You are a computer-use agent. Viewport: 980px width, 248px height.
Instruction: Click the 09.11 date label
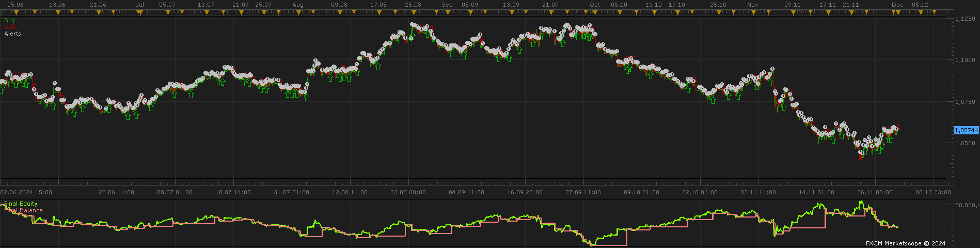[792, 5]
